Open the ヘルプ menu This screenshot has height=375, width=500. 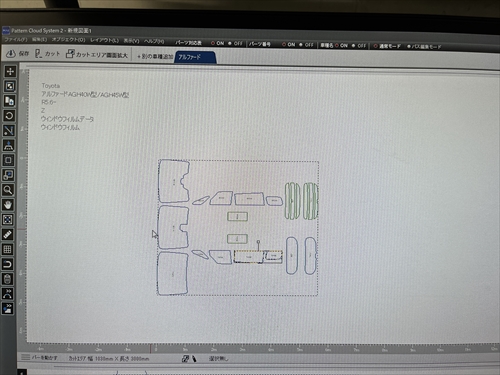154,41
